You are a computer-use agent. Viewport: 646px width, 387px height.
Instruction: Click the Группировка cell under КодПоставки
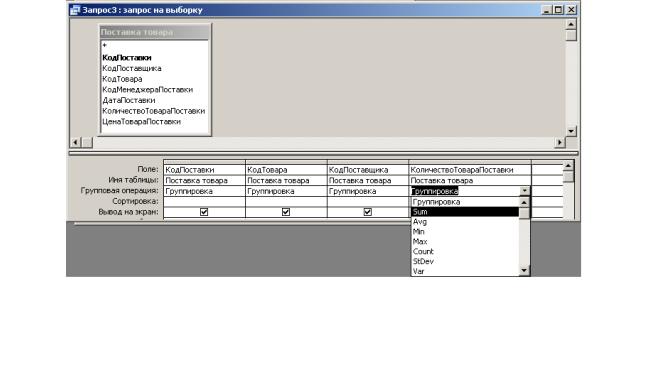[x=204, y=191]
